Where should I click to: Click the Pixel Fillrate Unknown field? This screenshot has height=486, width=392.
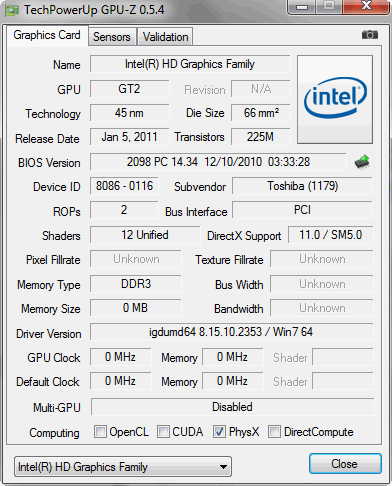[136, 259]
